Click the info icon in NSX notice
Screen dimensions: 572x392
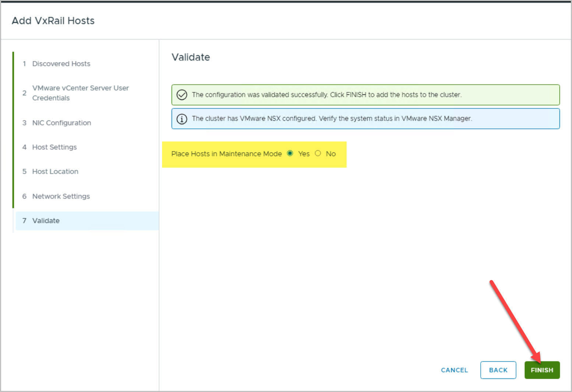click(x=182, y=119)
